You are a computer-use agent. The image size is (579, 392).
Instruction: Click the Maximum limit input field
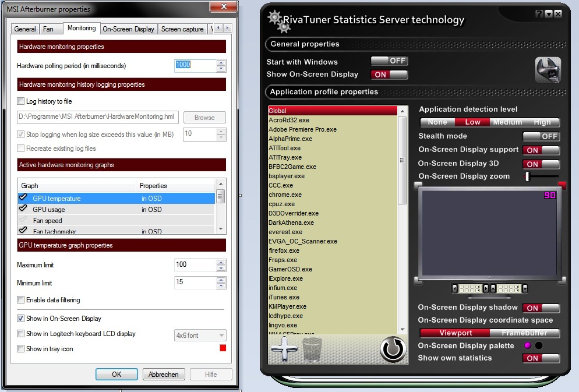click(x=195, y=264)
